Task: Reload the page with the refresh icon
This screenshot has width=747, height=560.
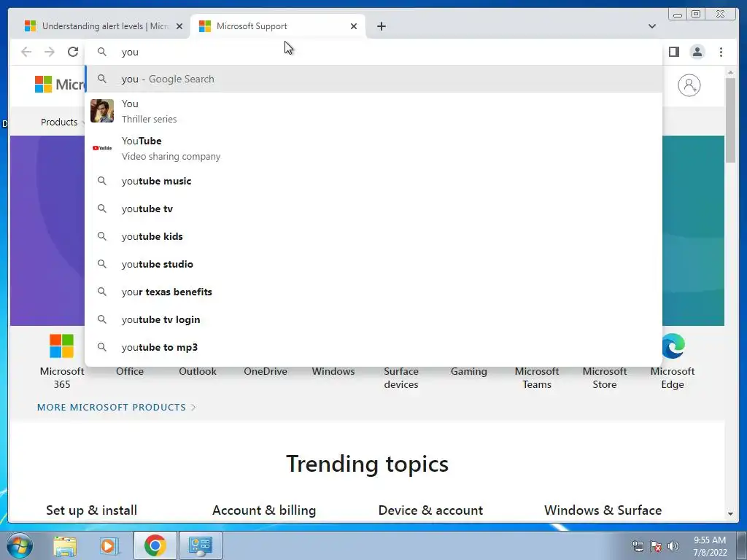Action: point(73,52)
